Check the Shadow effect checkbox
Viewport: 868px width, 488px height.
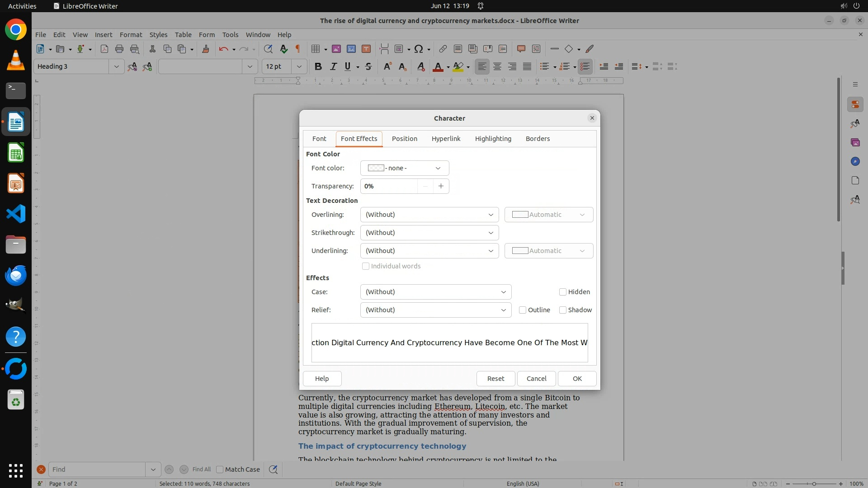coord(563,310)
